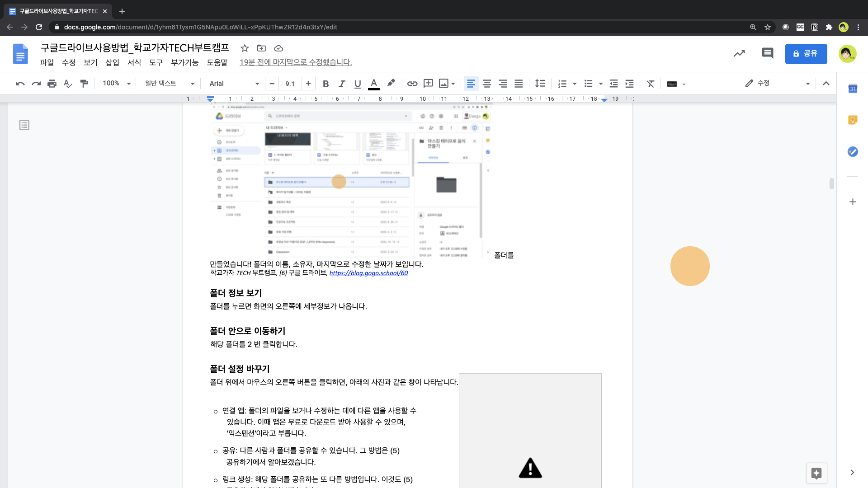Viewport: 868px width, 488px height.
Task: Click the clear formatting icon
Action: click(651, 84)
